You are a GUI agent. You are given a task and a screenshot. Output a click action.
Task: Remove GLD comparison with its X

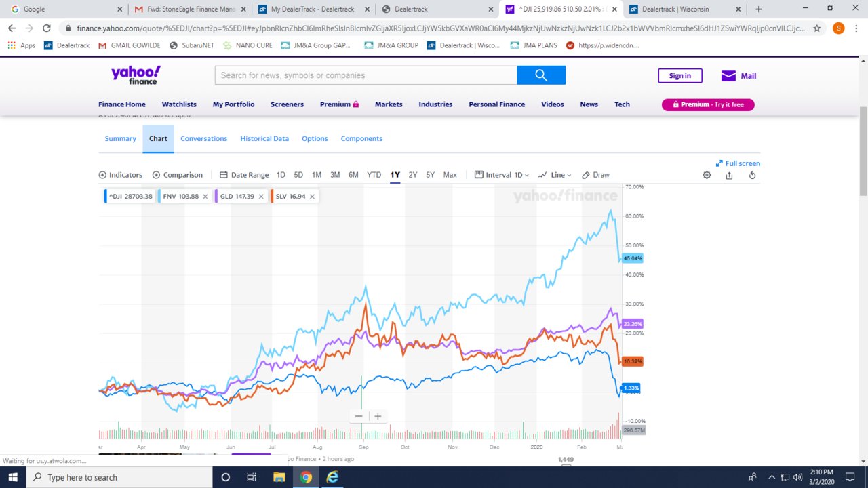261,197
